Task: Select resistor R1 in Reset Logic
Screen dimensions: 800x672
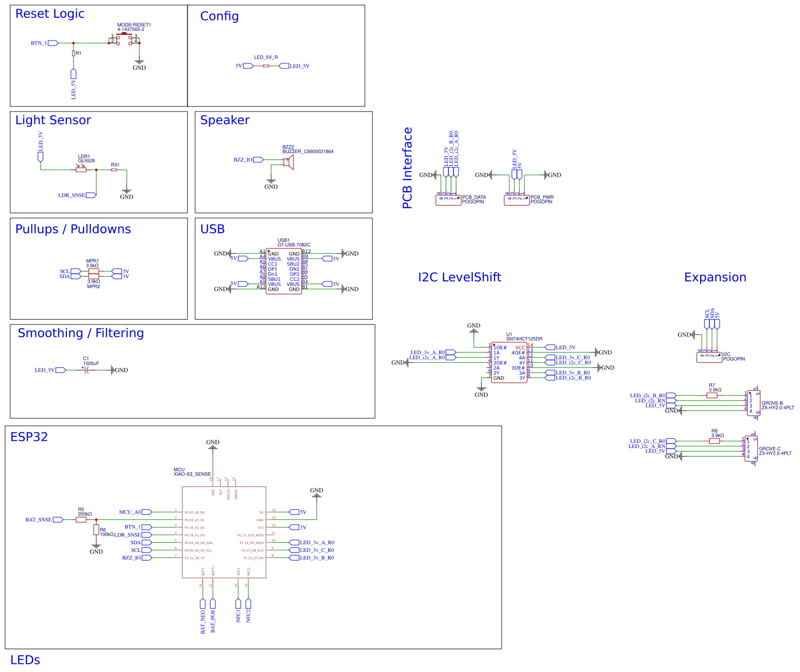Action: coord(73,53)
